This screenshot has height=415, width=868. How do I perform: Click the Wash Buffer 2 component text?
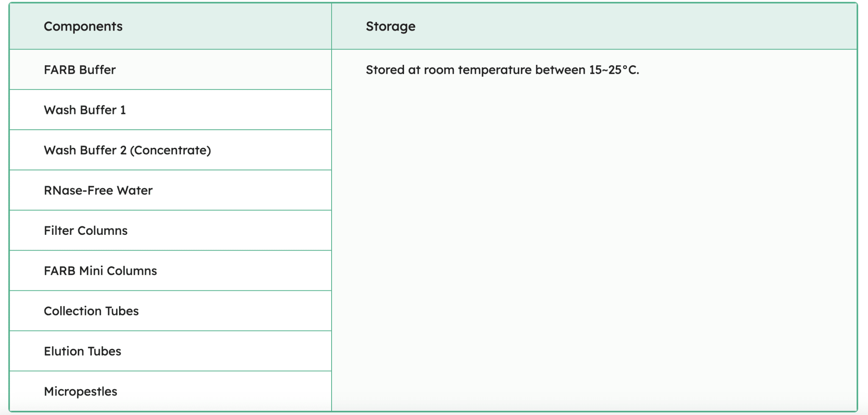tap(85, 150)
